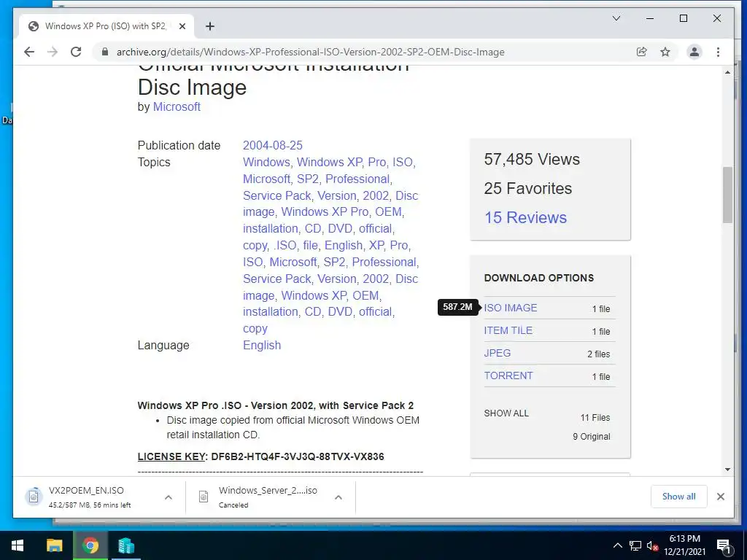Open the 15 Reviews link
Screen dimensions: 747x560
coord(525,217)
